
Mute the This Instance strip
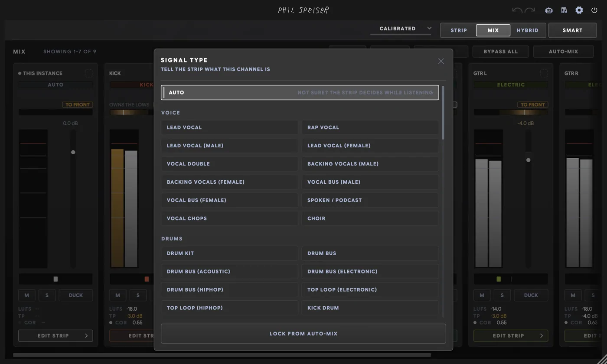pos(26,295)
